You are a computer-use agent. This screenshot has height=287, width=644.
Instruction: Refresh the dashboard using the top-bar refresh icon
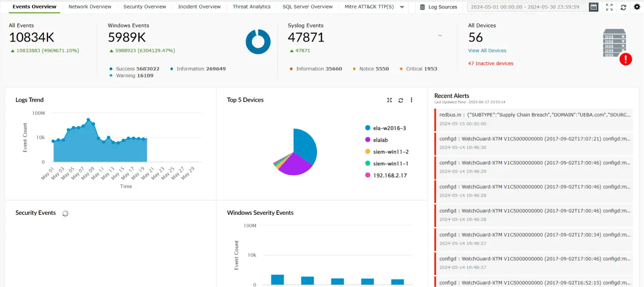click(x=623, y=7)
